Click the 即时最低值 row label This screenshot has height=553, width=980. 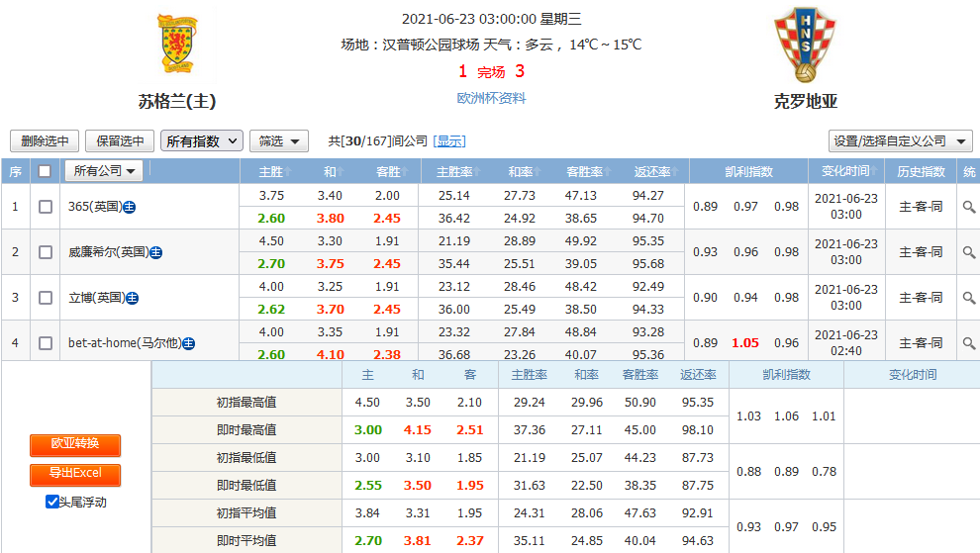246,486
